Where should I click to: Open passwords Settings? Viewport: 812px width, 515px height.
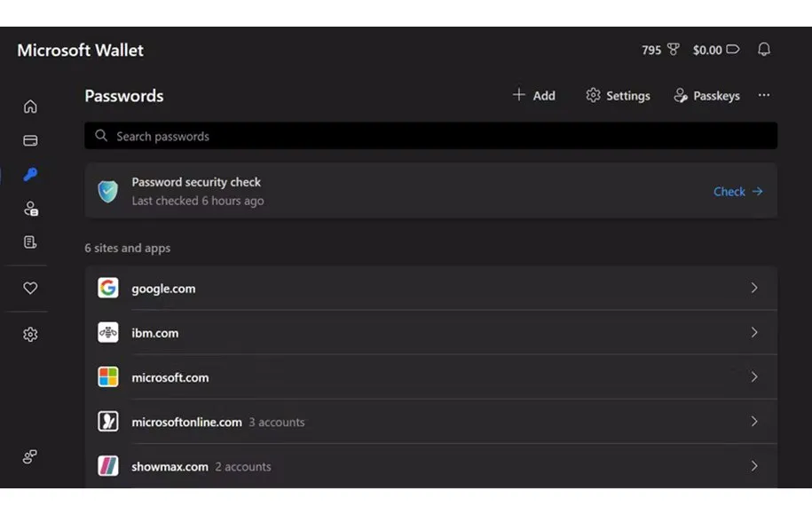(618, 96)
